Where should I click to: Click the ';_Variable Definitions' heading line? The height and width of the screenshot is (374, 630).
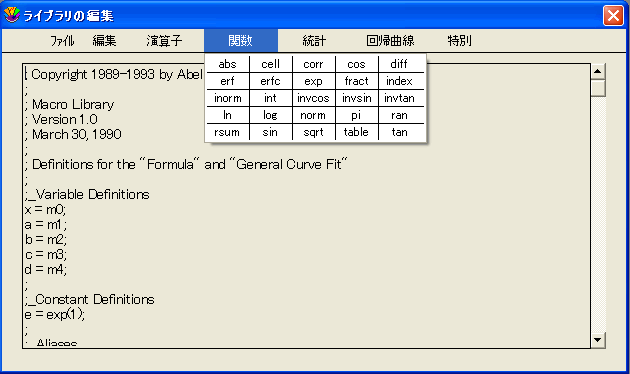[87, 194]
